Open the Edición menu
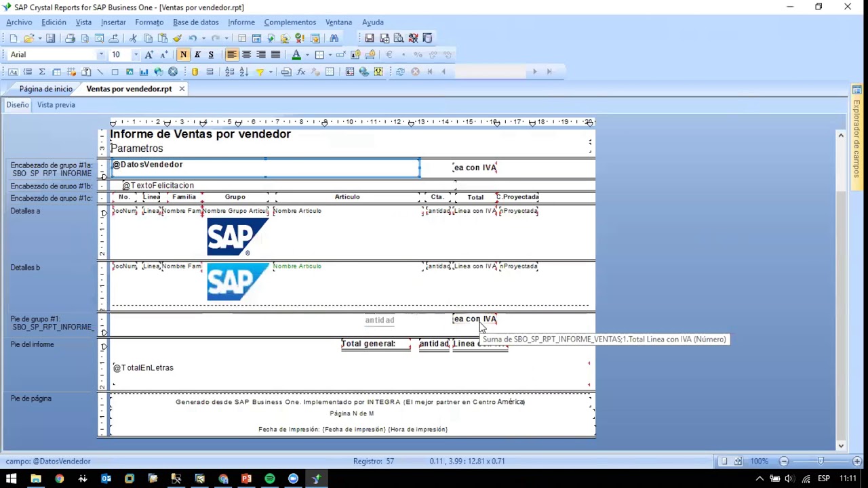The image size is (868, 488). tap(54, 22)
